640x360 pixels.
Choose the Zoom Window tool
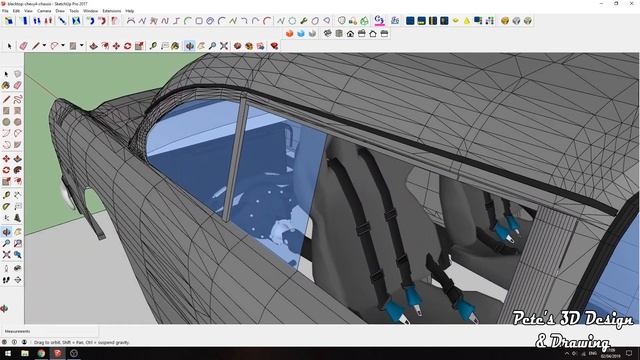[x=18, y=244]
